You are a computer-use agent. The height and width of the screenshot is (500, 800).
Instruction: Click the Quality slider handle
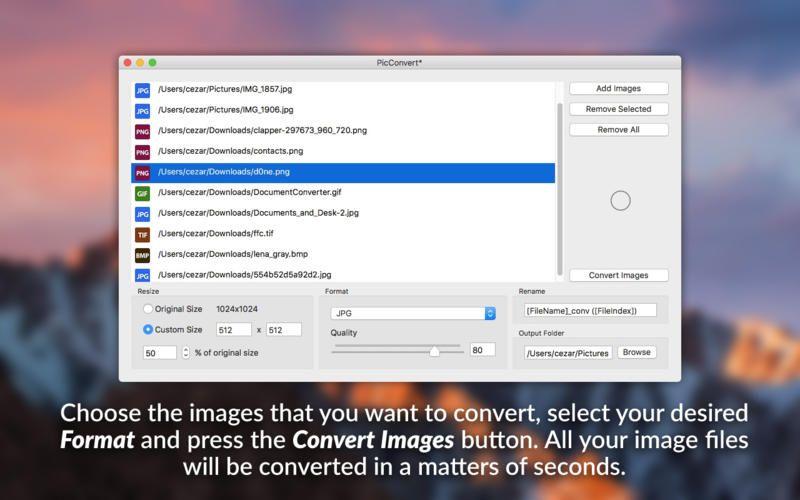(434, 351)
